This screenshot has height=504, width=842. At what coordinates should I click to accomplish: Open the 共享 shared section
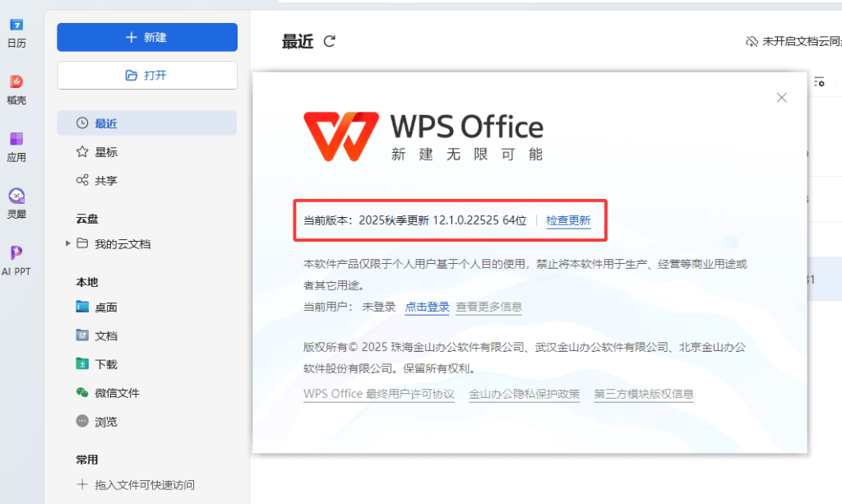tap(105, 181)
